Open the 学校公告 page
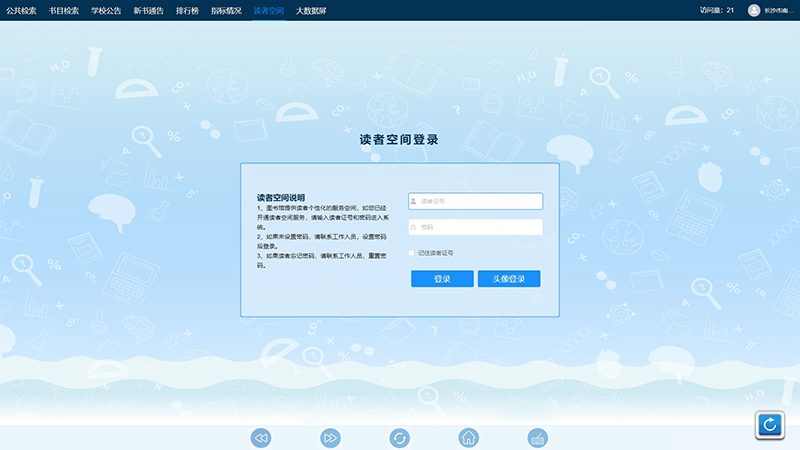The height and width of the screenshot is (450, 800). click(x=106, y=10)
